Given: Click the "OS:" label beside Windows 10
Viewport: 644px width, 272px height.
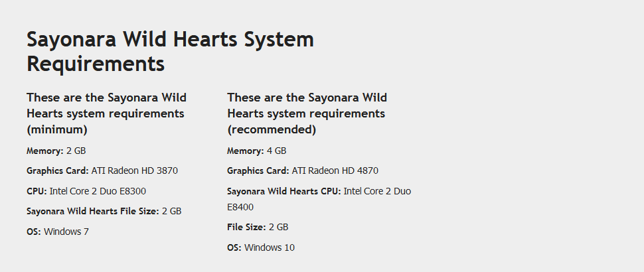Looking at the screenshot, I should point(234,247).
